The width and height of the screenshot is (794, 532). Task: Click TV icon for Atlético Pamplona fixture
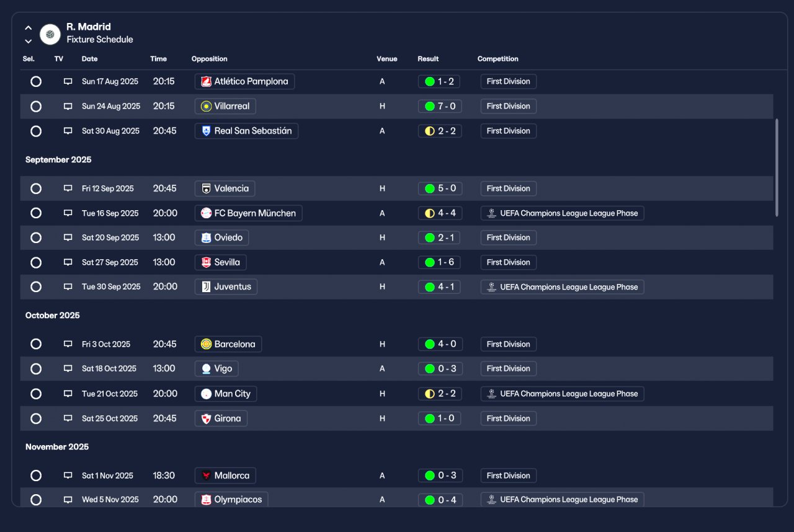68,82
